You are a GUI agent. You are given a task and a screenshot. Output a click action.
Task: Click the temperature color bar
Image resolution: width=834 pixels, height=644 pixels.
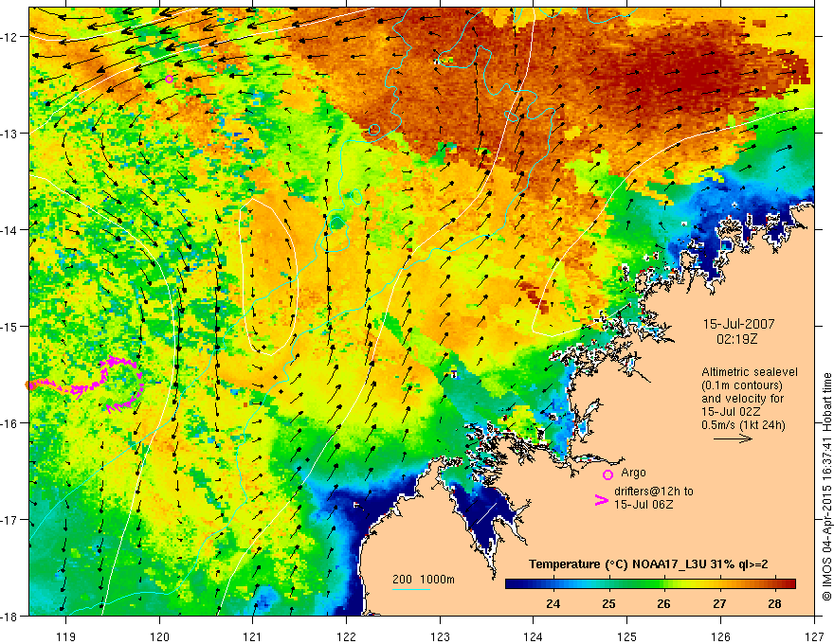coord(650,583)
